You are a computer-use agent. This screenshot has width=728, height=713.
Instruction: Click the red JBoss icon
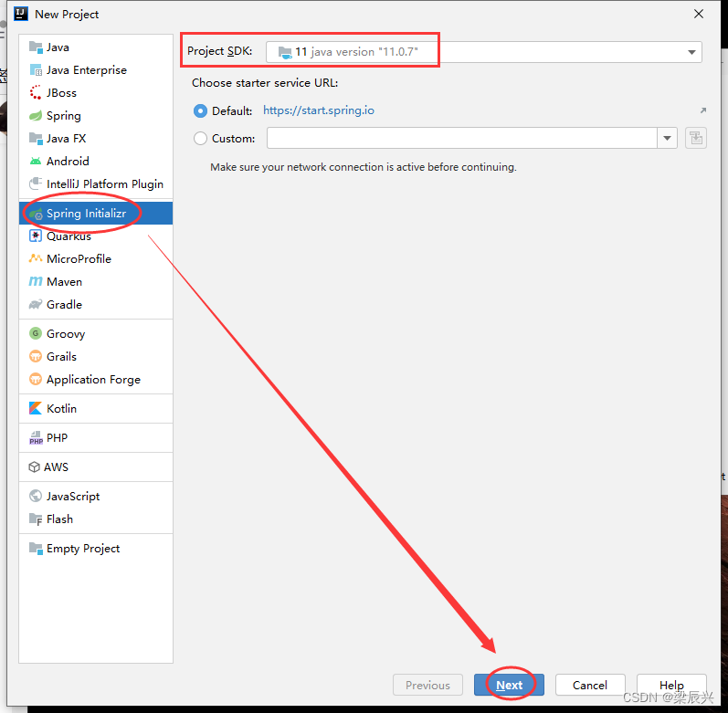pyautogui.click(x=36, y=93)
